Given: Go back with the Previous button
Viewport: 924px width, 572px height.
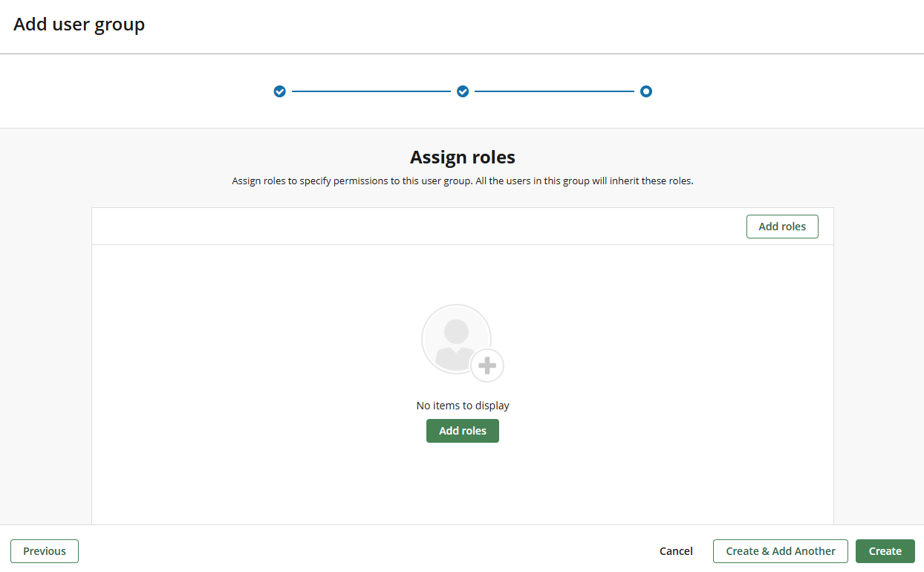Looking at the screenshot, I should tap(45, 551).
